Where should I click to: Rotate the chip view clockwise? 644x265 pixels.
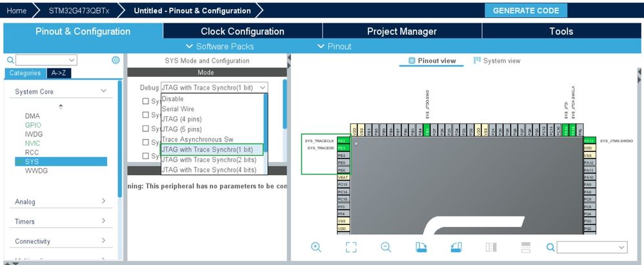pos(421,247)
